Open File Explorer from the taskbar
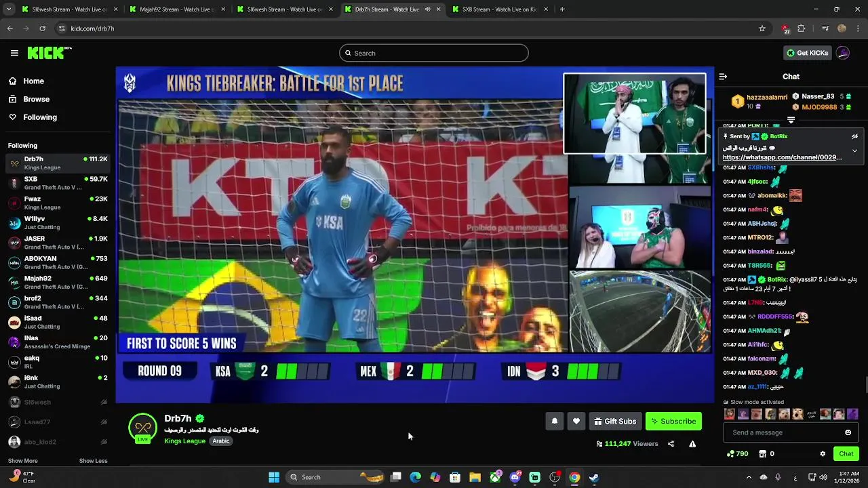The height and width of the screenshot is (488, 868). coord(475,477)
